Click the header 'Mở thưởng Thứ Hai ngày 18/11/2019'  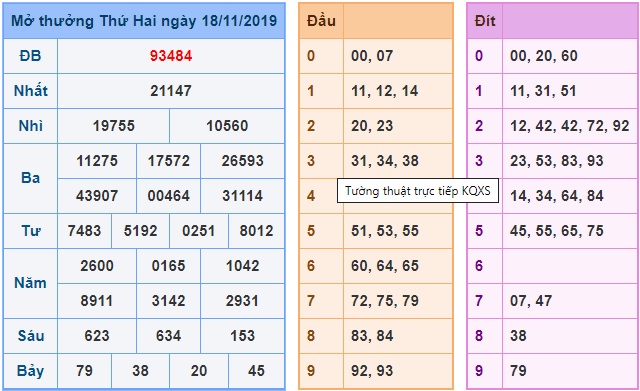pos(144,21)
